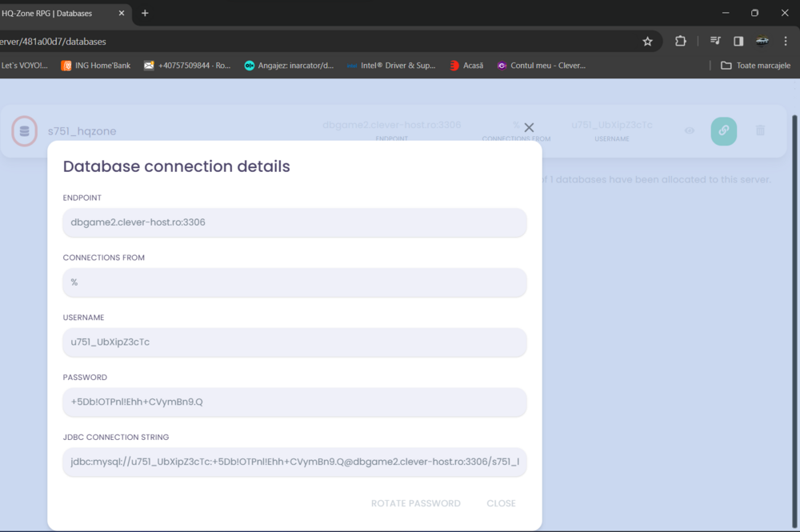Click the browser address bar URL
The image size is (800, 532).
53,42
